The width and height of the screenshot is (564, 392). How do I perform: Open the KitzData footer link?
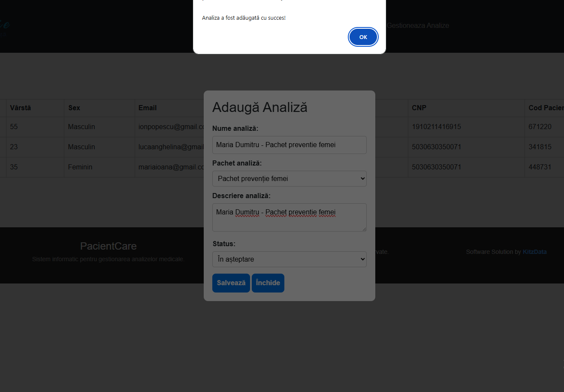[x=534, y=252]
